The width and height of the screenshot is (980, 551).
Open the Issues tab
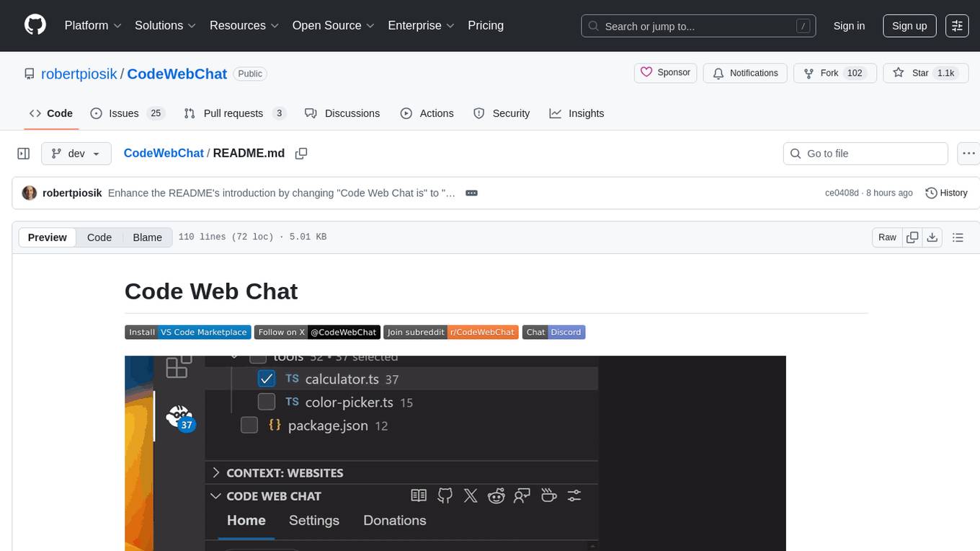coord(128,113)
